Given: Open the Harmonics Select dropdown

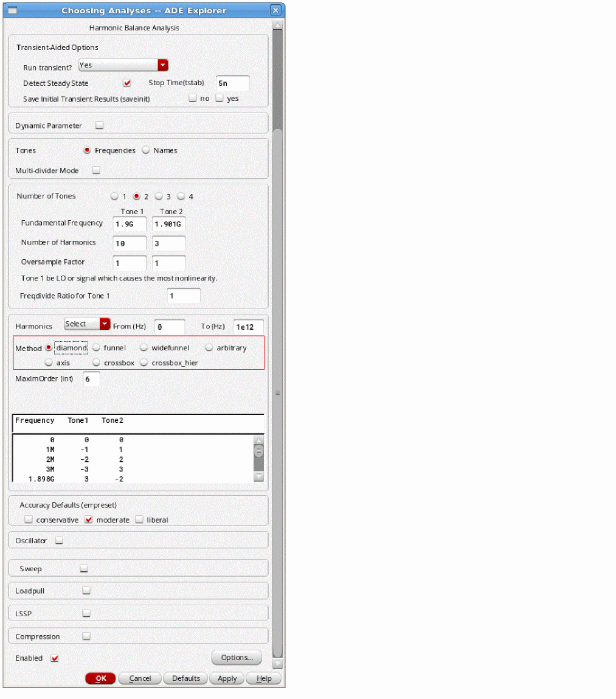Looking at the screenshot, I should [x=105, y=324].
